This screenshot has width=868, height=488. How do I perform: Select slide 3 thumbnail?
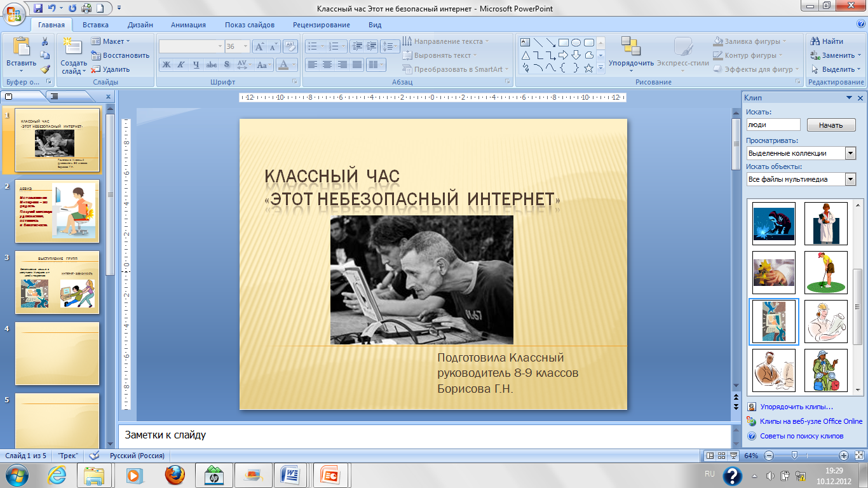coord(57,282)
